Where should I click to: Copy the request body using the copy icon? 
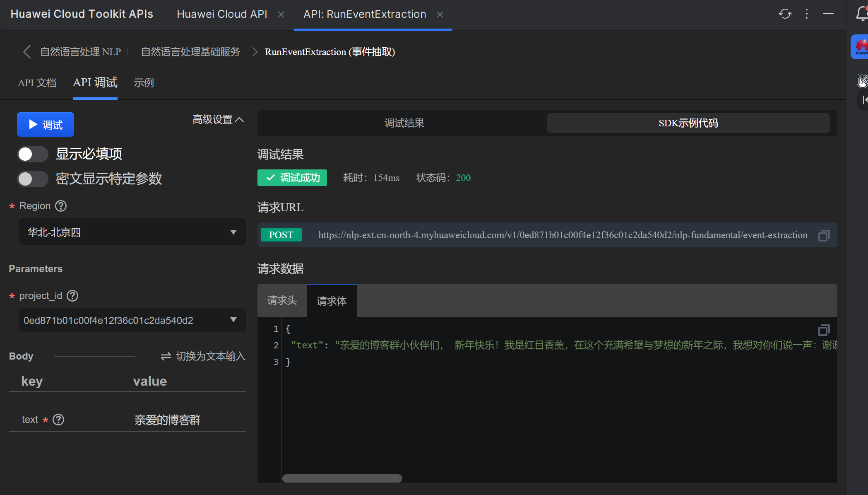[x=824, y=330]
